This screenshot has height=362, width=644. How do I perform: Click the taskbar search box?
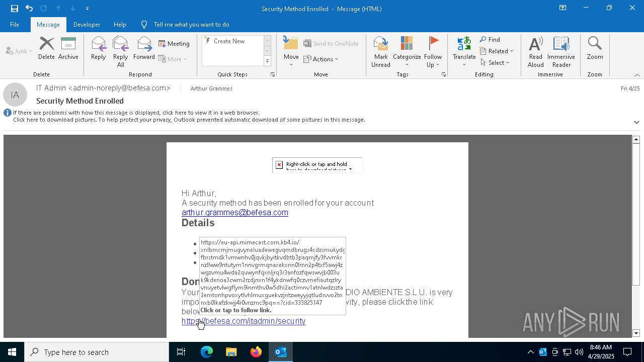(97, 352)
